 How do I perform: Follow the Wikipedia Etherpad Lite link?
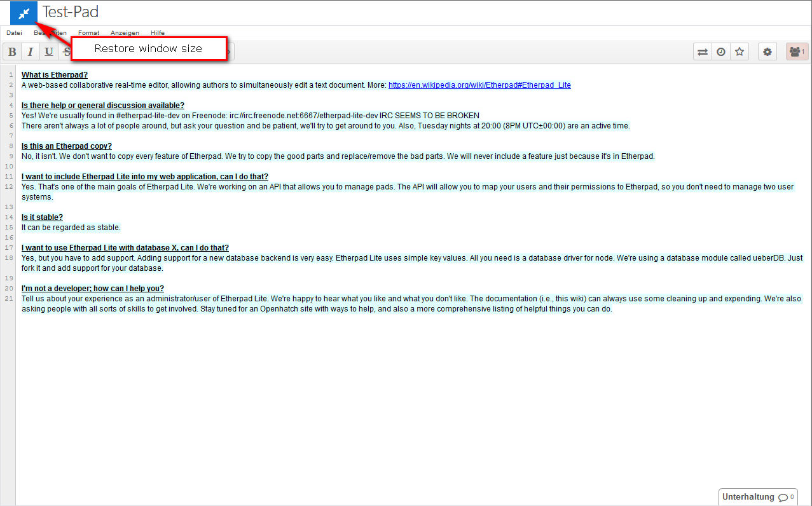[x=479, y=85]
